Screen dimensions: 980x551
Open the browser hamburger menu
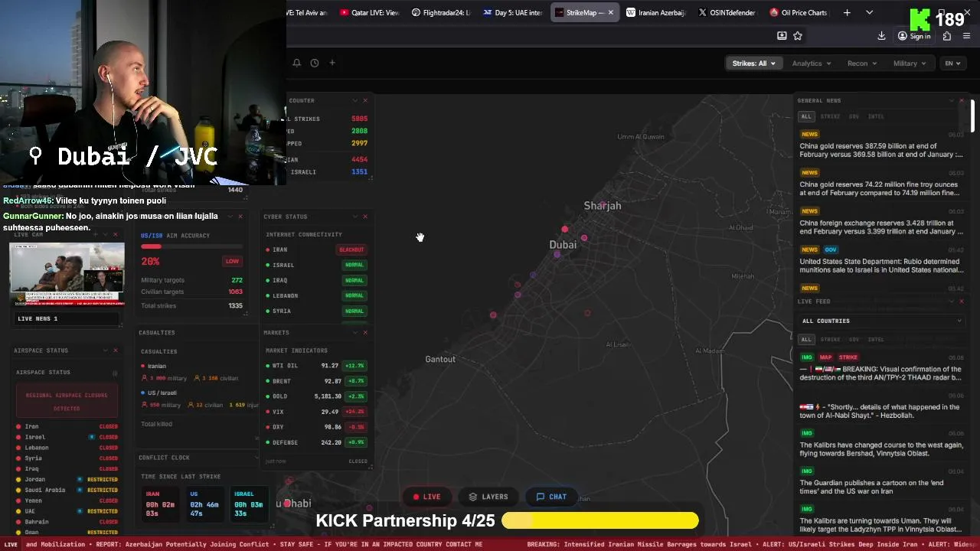click(x=967, y=36)
